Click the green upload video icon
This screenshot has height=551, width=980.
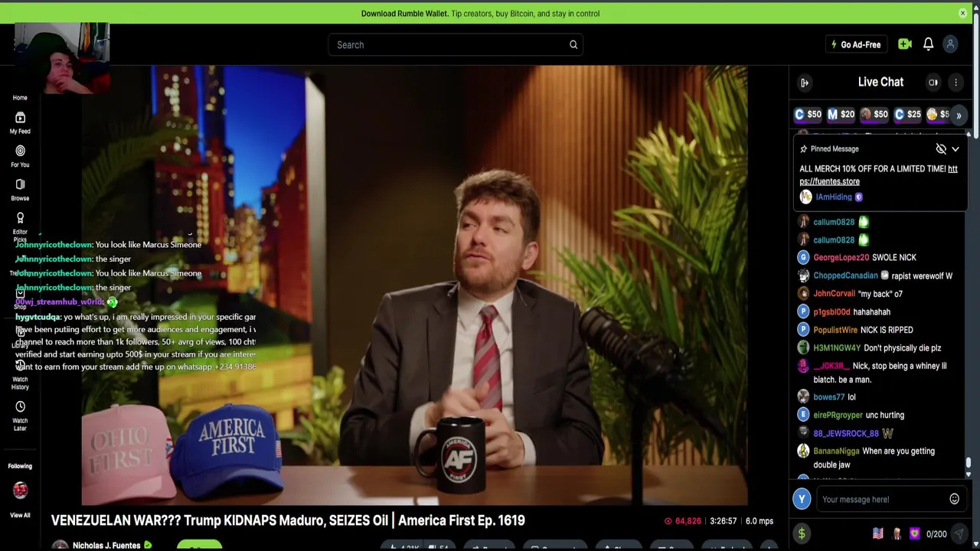[904, 44]
